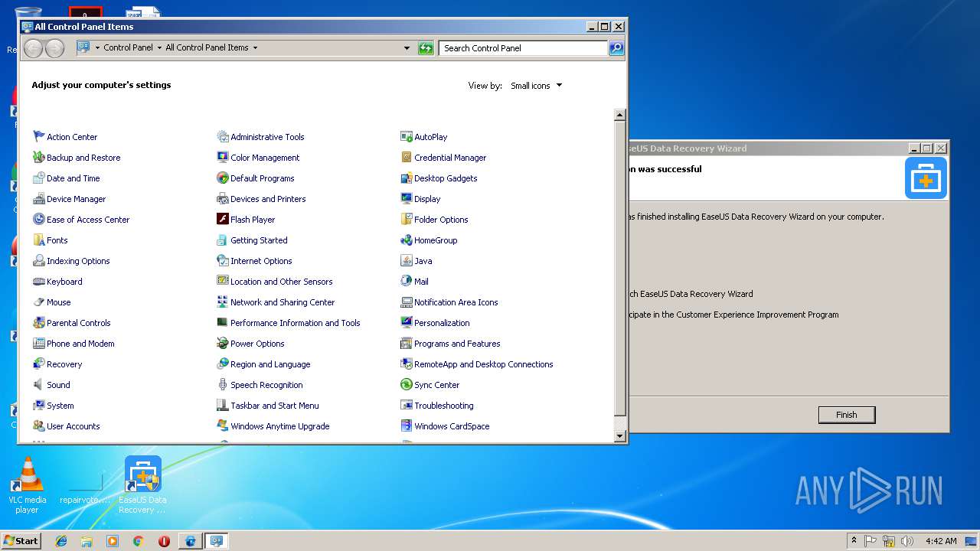Open the Folder Options link
The image size is (980, 551).
click(x=441, y=220)
